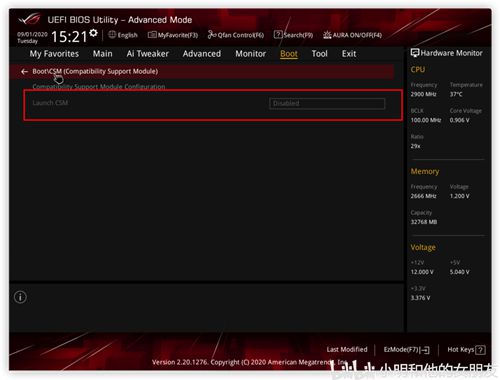Select the Monitor tab
The image size is (500, 380).
251,54
